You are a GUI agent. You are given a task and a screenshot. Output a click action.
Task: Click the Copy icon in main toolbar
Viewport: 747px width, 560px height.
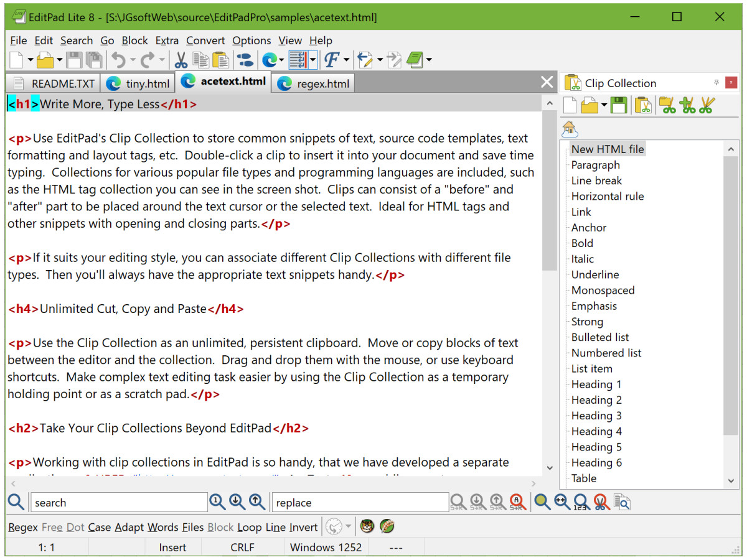(200, 60)
